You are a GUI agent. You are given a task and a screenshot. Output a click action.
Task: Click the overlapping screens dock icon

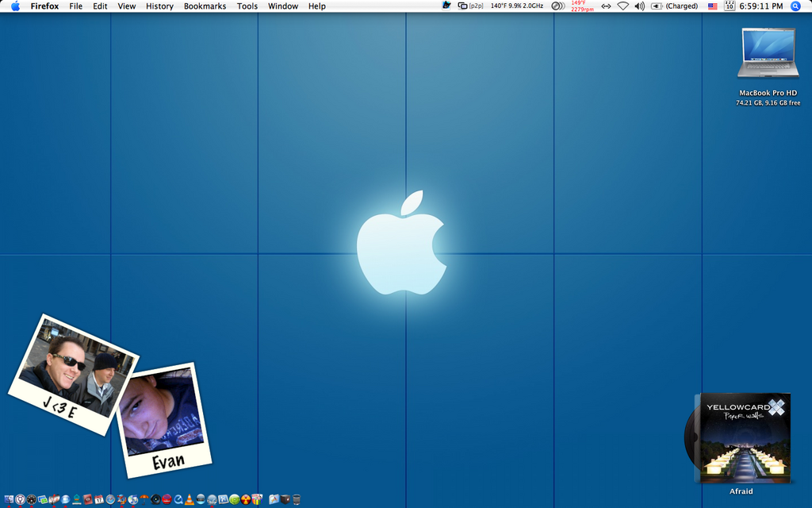click(x=43, y=500)
